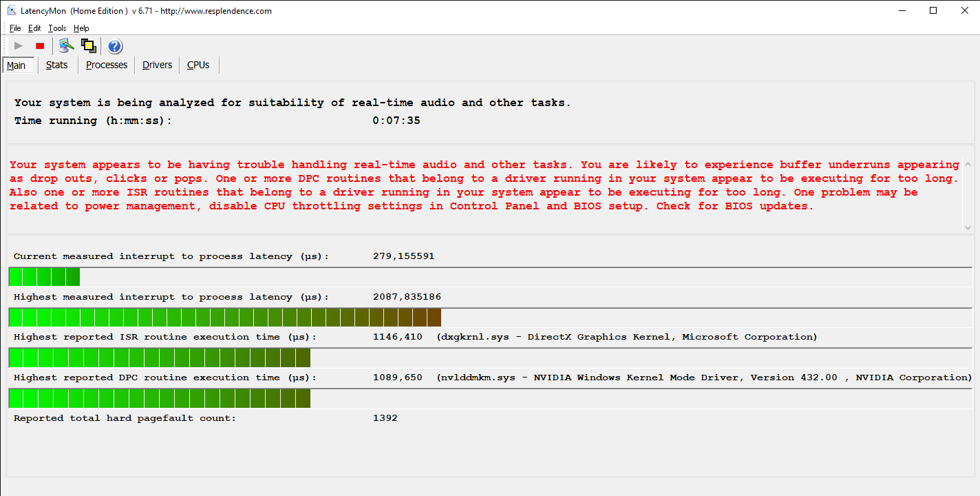Open Help via blue question mark icon
Screen dimensions: 980x496
(x=115, y=46)
